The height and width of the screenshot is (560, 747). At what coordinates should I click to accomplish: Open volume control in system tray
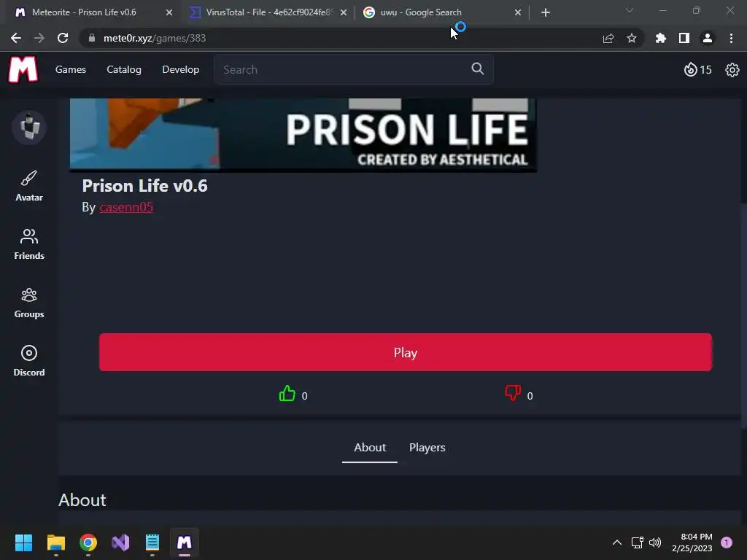[655, 542]
